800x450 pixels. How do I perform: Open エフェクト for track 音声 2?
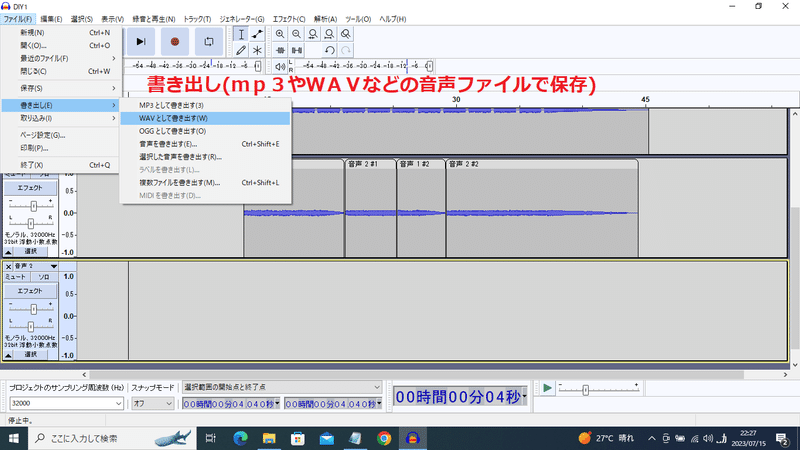30,291
